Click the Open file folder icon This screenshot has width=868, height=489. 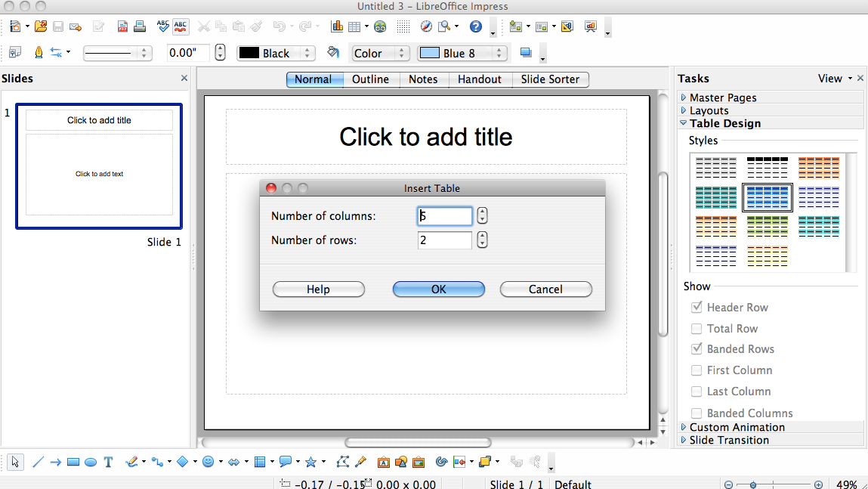tap(40, 26)
